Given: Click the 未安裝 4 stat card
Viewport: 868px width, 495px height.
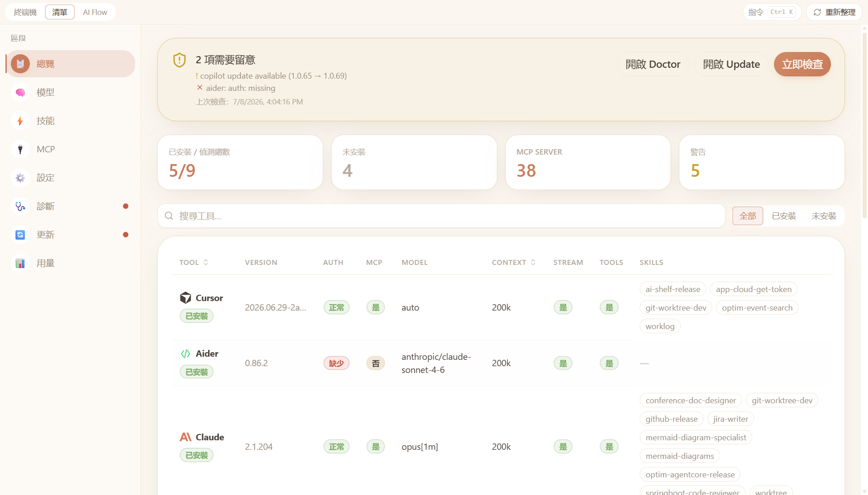Looking at the screenshot, I should 414,162.
